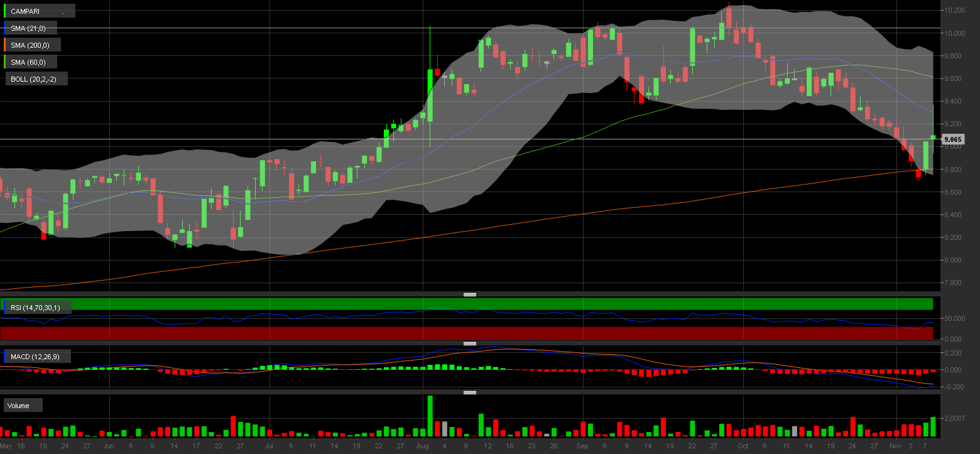The image size is (980, 454).
Task: Click the 10.000 price axis label
Action: click(x=956, y=33)
